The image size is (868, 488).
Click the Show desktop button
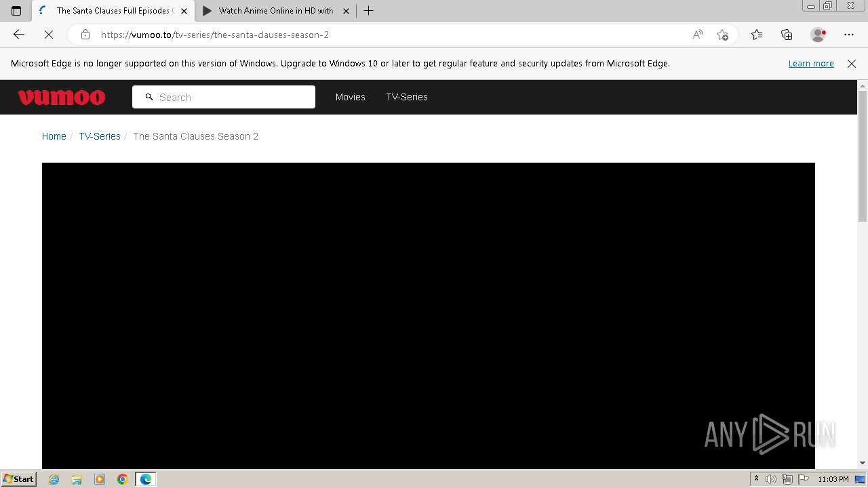pos(861,479)
